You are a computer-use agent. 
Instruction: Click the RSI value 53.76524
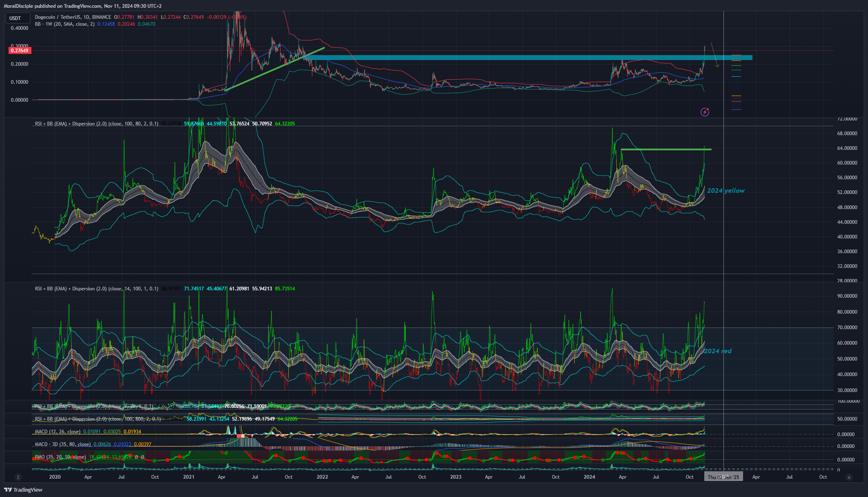[239, 124]
